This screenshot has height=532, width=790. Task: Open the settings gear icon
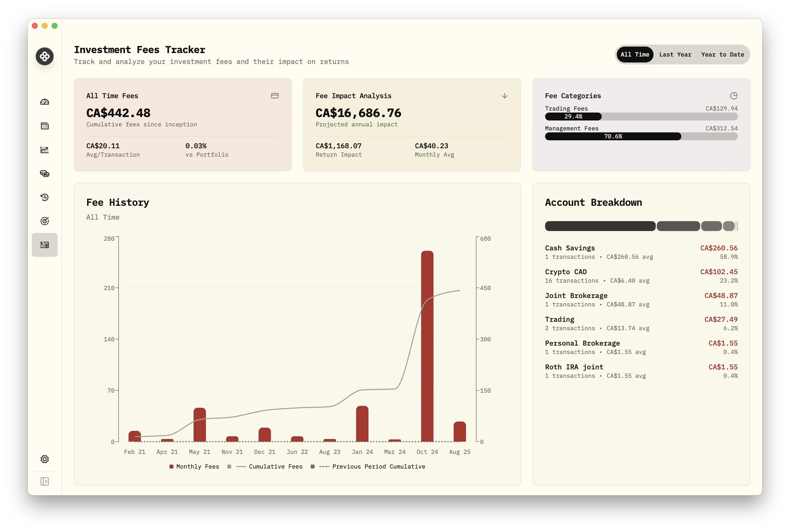pyautogui.click(x=44, y=459)
